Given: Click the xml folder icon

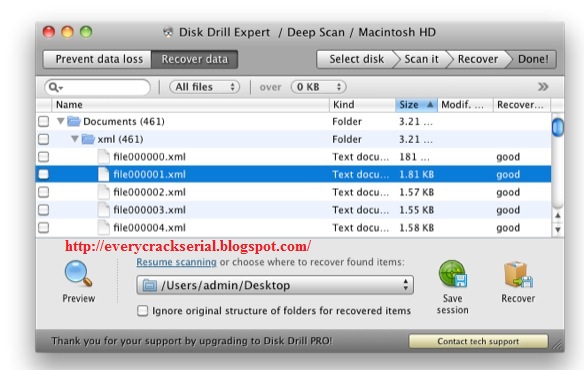Looking at the screenshot, I should (88, 139).
